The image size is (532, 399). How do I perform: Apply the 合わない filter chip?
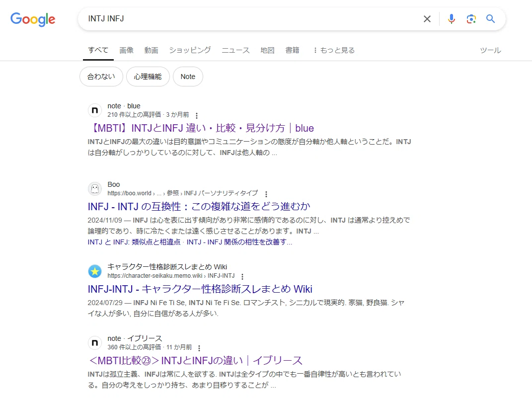[x=101, y=77]
